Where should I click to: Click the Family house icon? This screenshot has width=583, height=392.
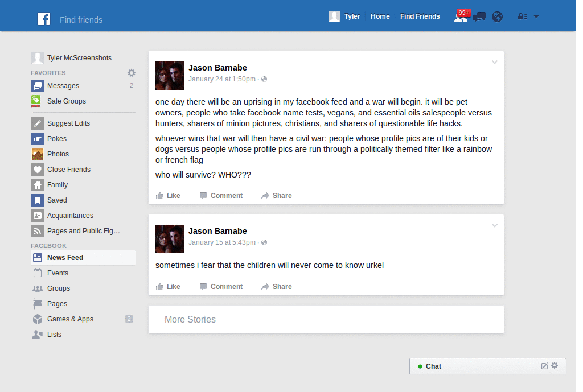(x=37, y=185)
